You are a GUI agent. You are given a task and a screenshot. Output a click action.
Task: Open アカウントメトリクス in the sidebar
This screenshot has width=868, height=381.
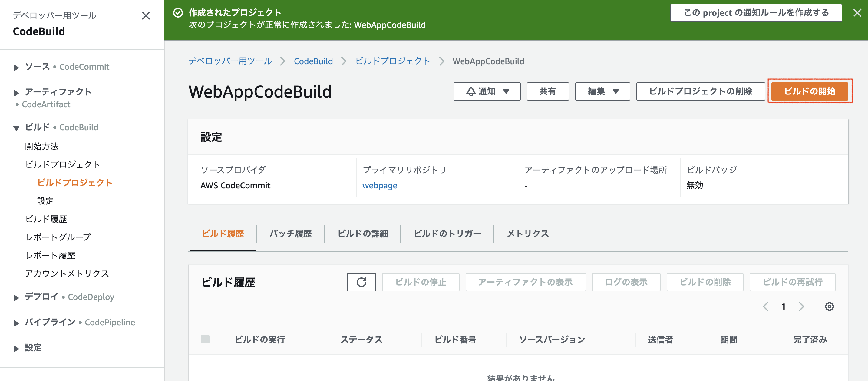(67, 273)
